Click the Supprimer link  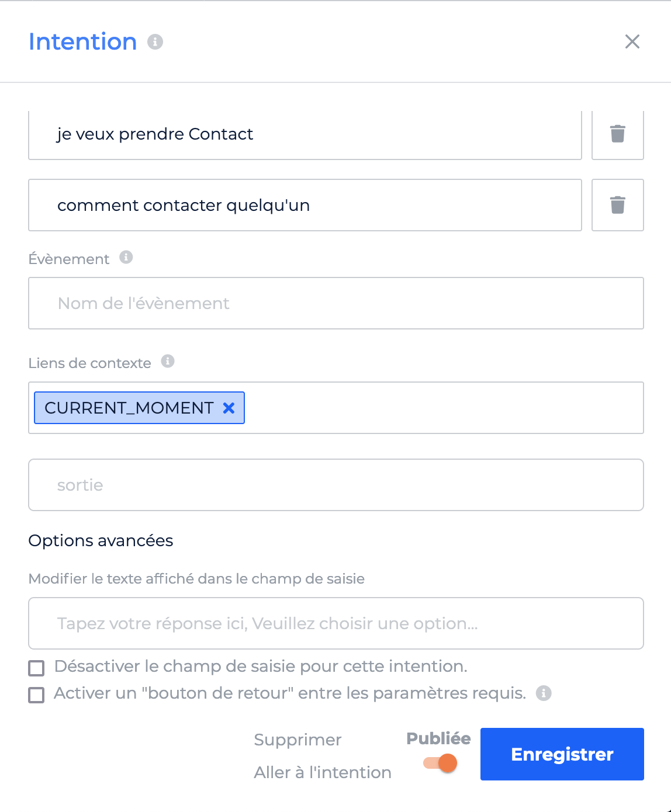click(x=298, y=740)
